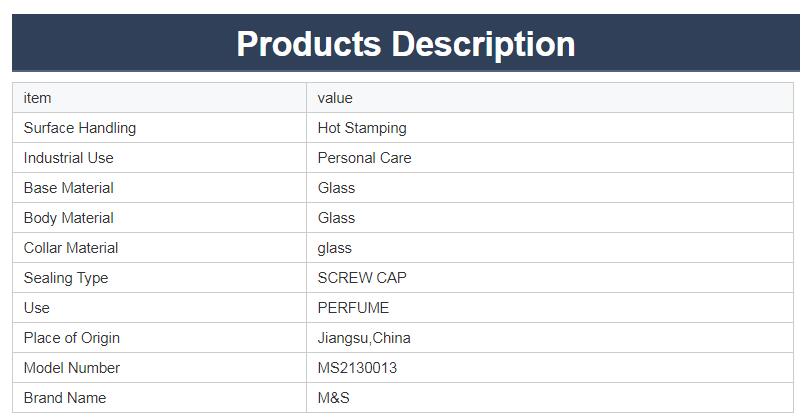Click the Products Description heading

coord(405,44)
